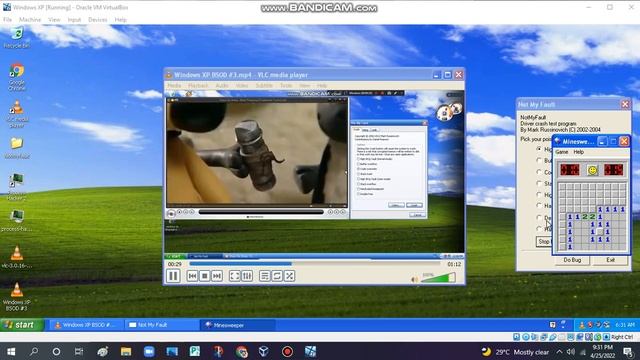This screenshot has height=360, width=640.
Task: Click the partially hidden Stop button
Action: click(544, 242)
